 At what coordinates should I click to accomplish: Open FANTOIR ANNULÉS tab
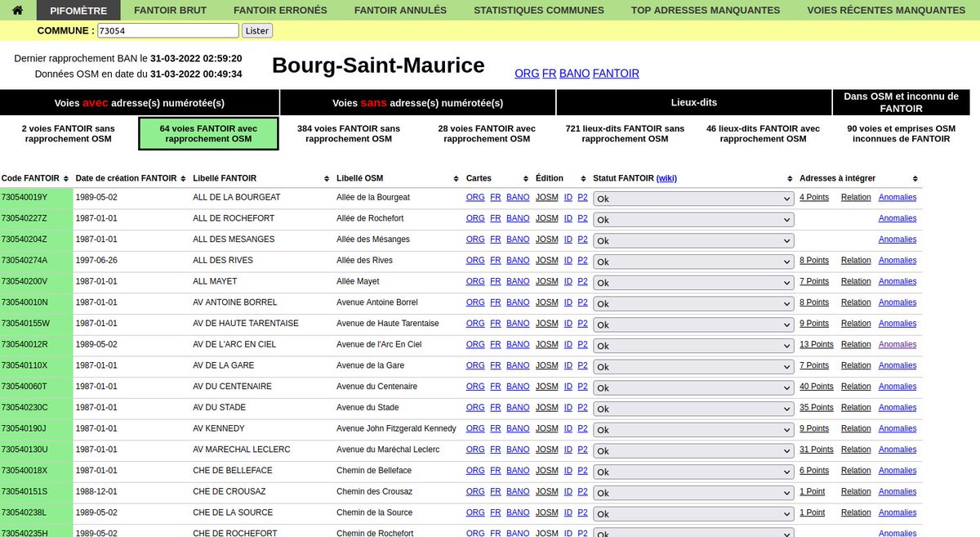tap(400, 10)
